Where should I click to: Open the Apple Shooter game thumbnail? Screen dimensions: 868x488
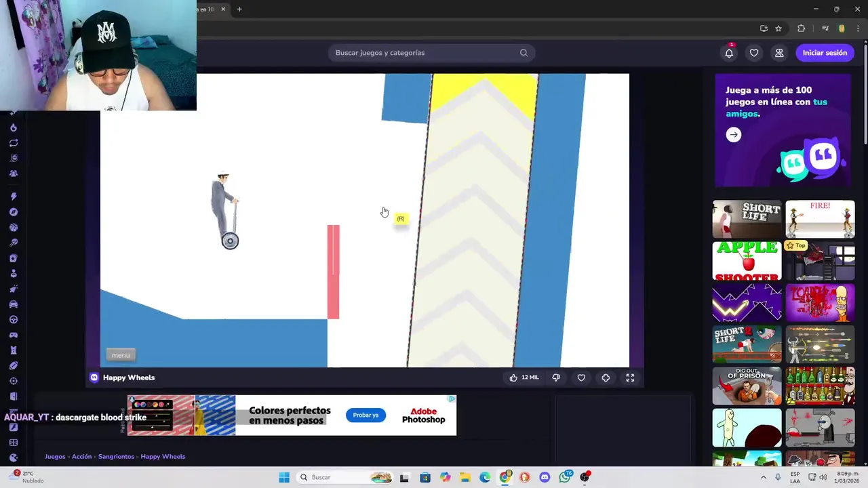click(x=747, y=261)
